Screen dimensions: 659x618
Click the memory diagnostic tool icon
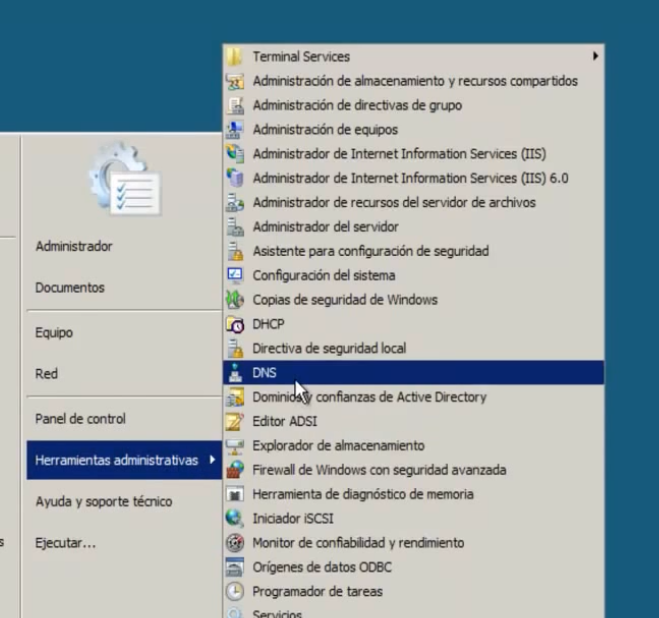click(x=235, y=494)
